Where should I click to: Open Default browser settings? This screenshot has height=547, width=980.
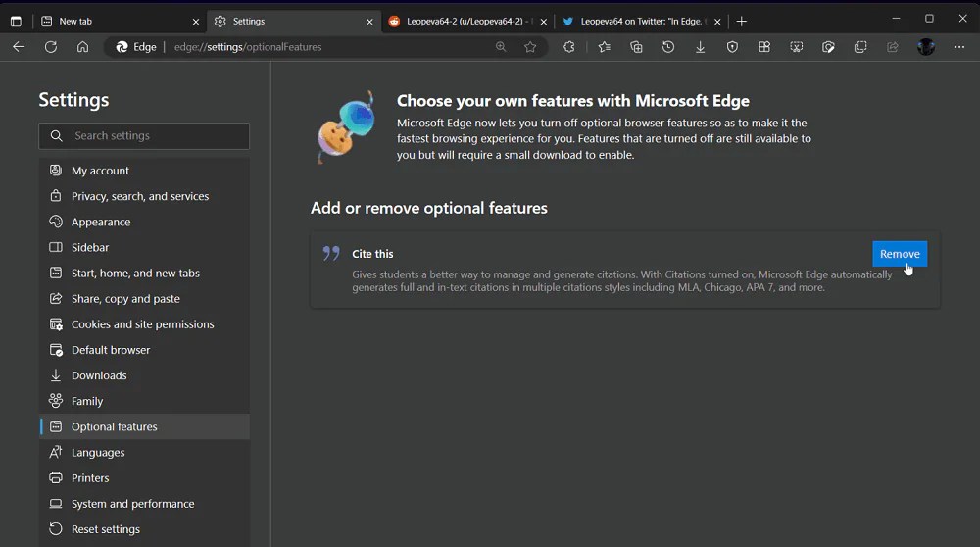click(144, 349)
